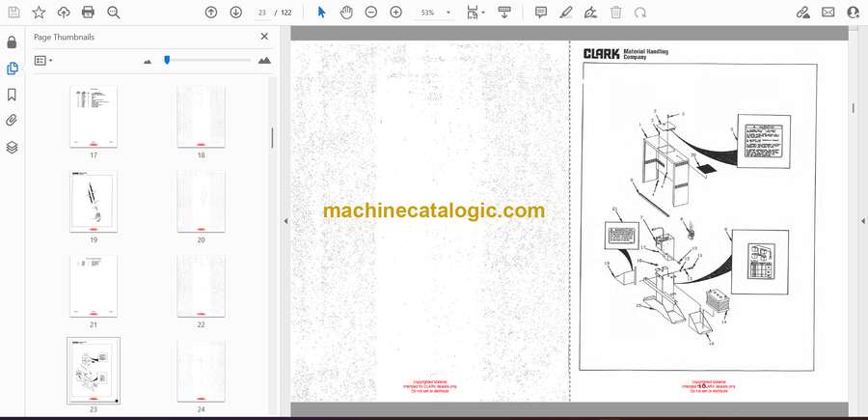Zoom out with the minus button
This screenshot has width=868, height=420.
coord(371,13)
